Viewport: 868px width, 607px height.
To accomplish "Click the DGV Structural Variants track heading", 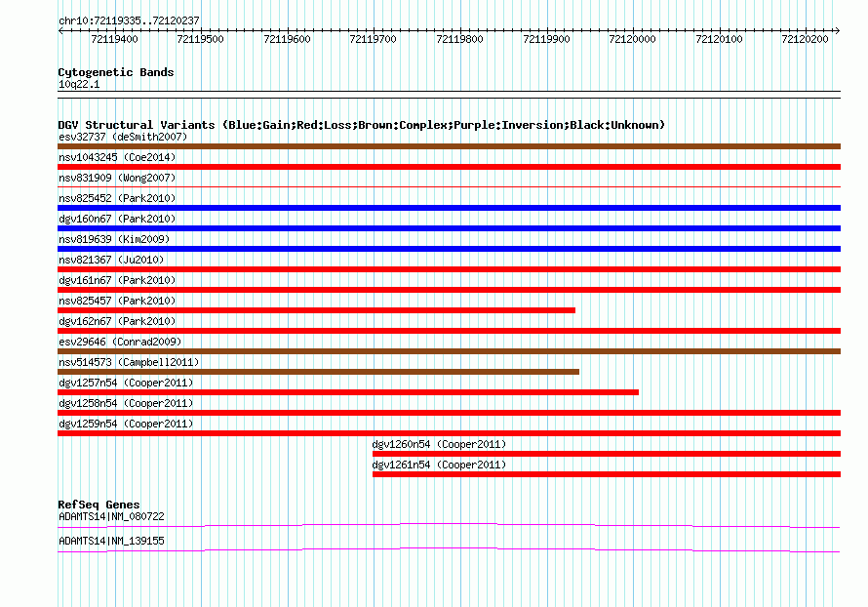I will tap(362, 125).
